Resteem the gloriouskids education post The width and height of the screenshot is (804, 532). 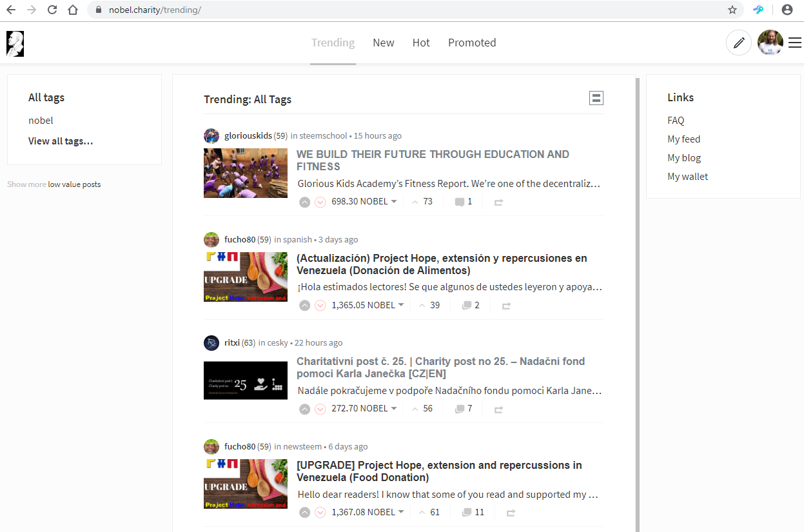pos(498,202)
